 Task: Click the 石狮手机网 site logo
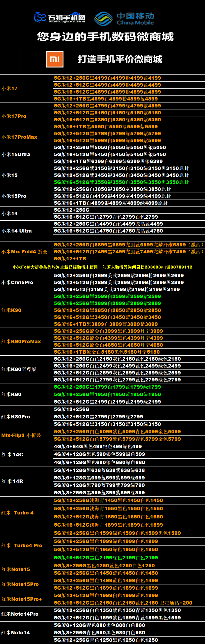(60, 18)
